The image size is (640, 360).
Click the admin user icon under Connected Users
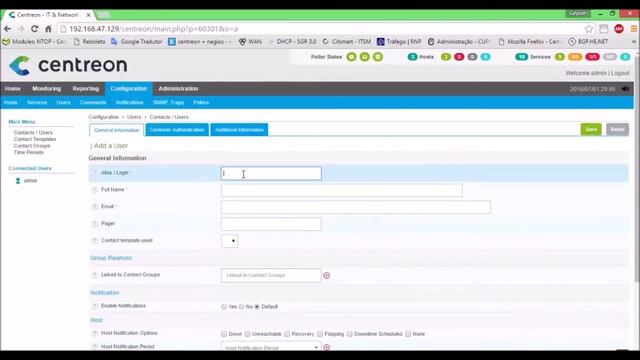click(x=18, y=180)
